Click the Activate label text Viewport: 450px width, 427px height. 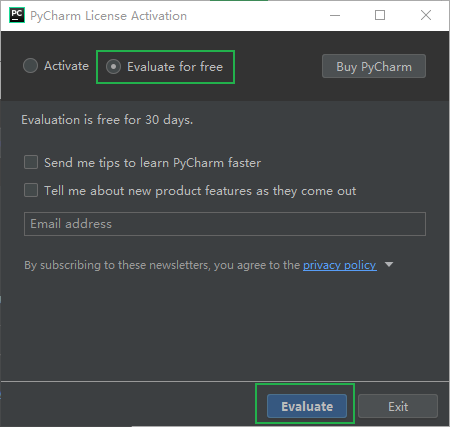click(x=66, y=66)
